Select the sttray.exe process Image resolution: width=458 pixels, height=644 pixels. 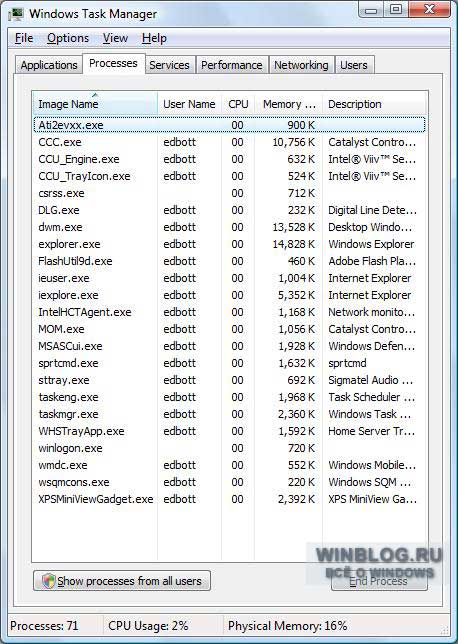(x=229, y=380)
